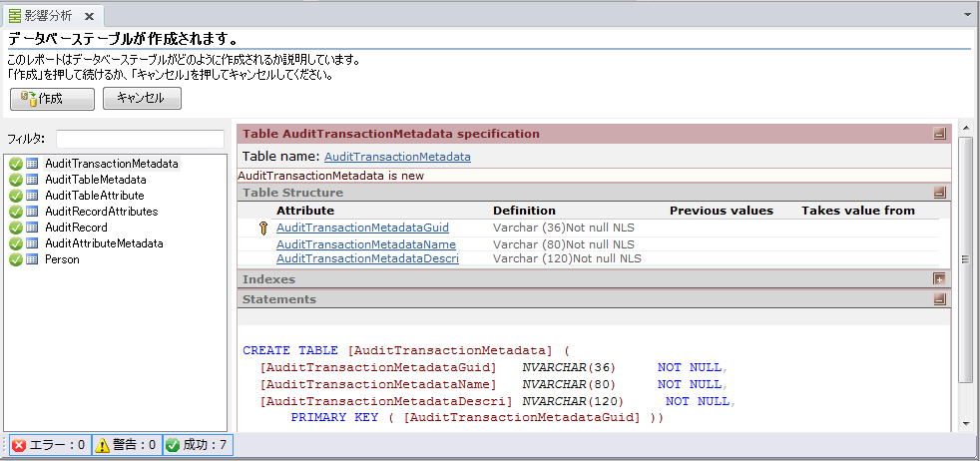Viewport: 980px width, 461px height.
Task: Click the PRIMARY KEY statement line
Action: pos(477,417)
